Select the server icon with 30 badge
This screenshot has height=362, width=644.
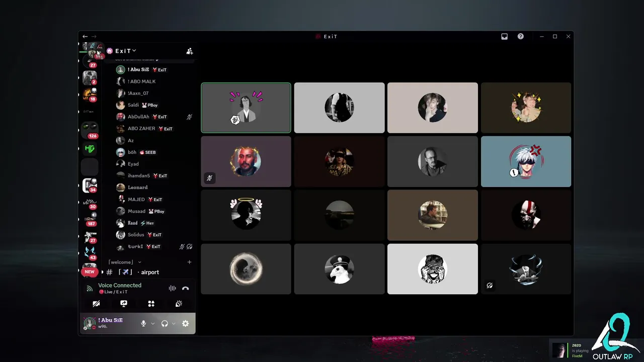click(90, 202)
